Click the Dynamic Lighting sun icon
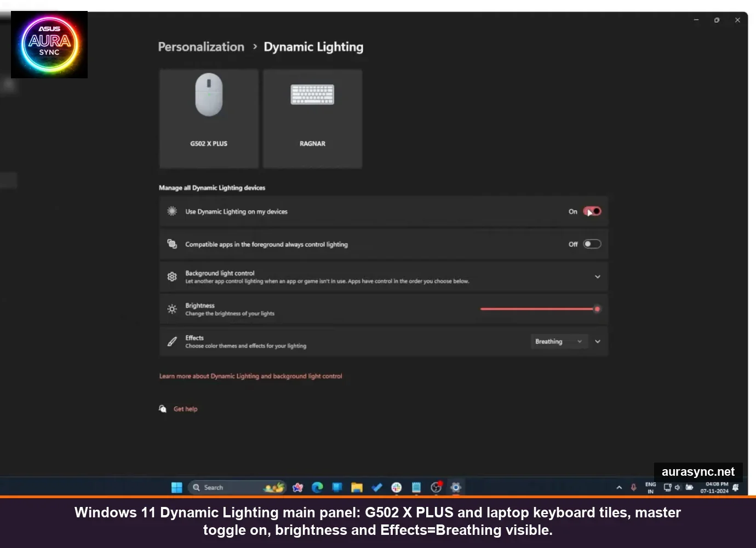The image size is (756, 548). point(171,211)
